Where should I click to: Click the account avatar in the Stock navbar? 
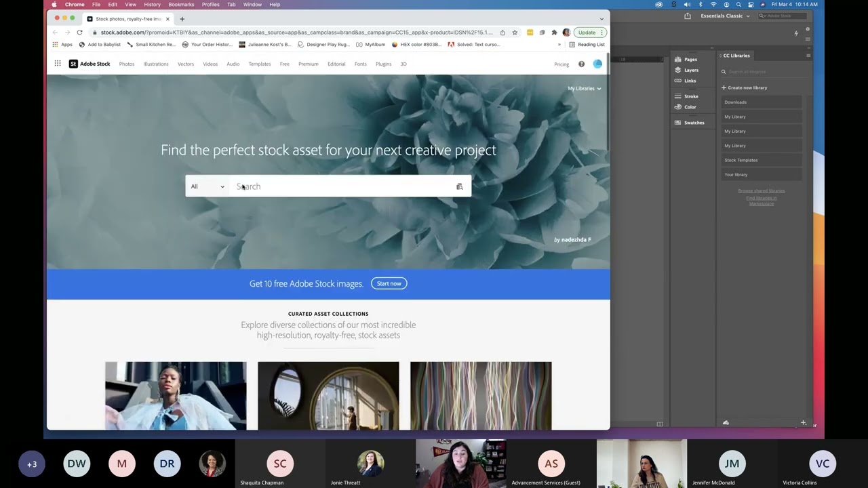click(x=597, y=64)
